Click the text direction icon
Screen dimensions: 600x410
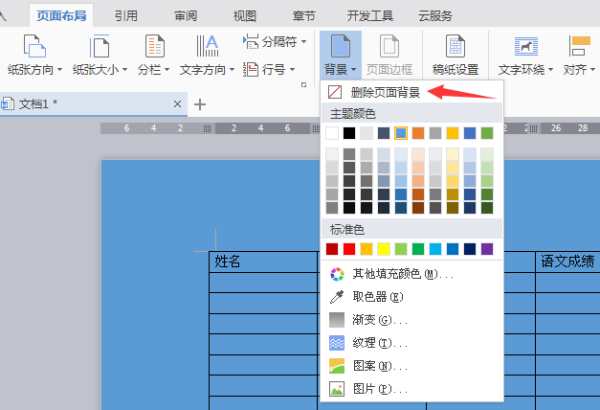coord(207,47)
